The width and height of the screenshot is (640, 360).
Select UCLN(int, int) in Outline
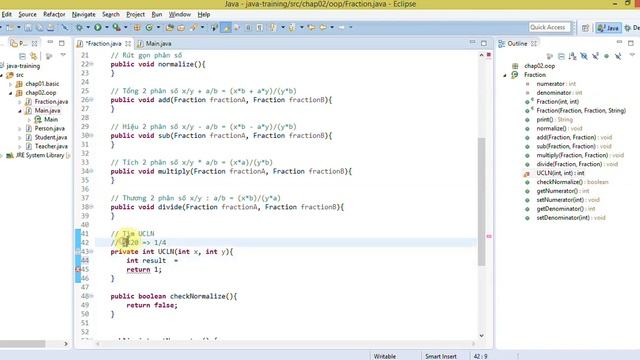(560, 173)
